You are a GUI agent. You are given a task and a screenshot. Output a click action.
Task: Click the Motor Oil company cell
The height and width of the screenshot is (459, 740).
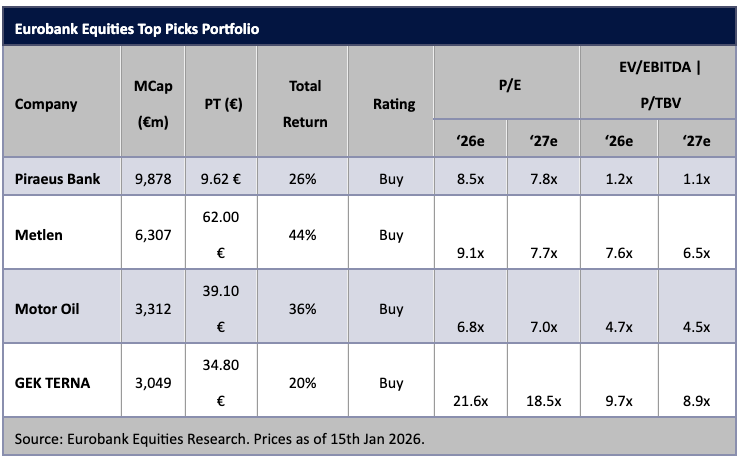47,308
